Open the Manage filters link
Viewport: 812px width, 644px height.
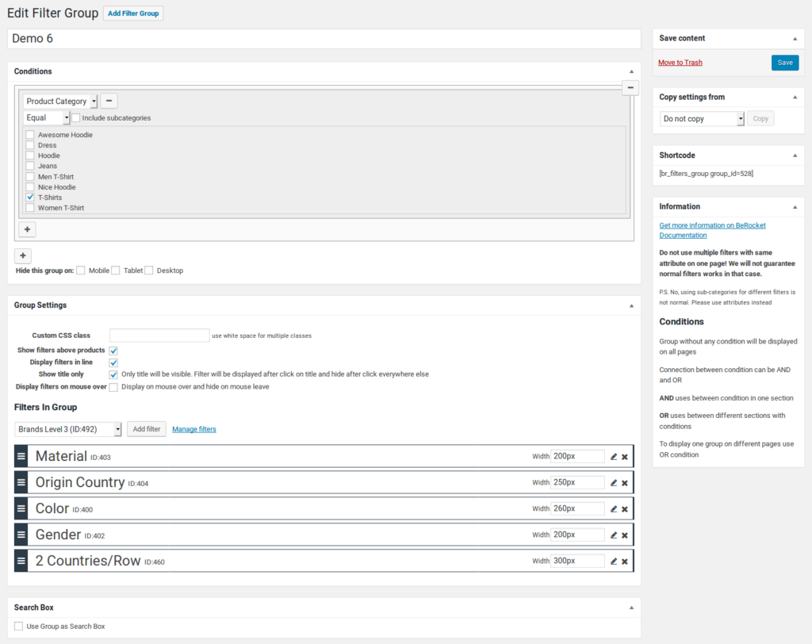point(193,429)
